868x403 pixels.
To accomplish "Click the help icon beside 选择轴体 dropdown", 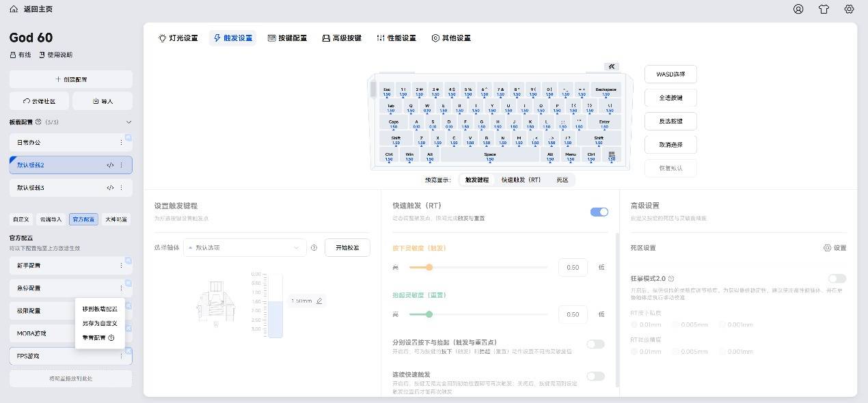I will click(x=314, y=248).
